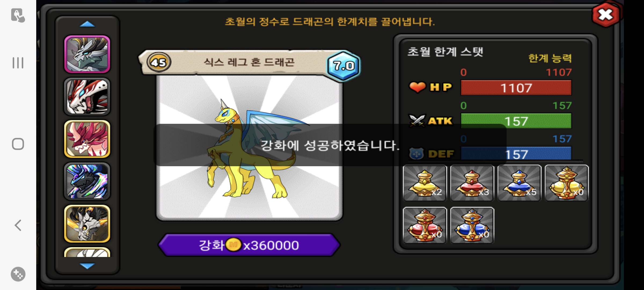Screen dimensions: 644x290
Task: Tap the 7.0 hexagon grade badge
Action: tap(344, 66)
